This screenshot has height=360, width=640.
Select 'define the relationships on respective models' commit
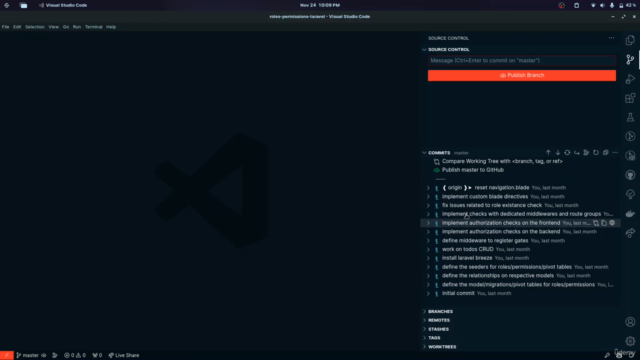498,276
